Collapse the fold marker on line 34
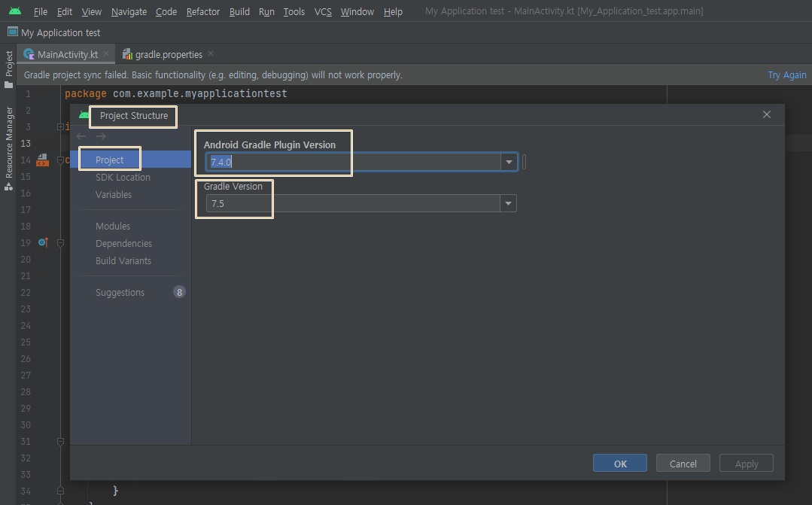Screen dimensions: 812x505 [60, 491]
